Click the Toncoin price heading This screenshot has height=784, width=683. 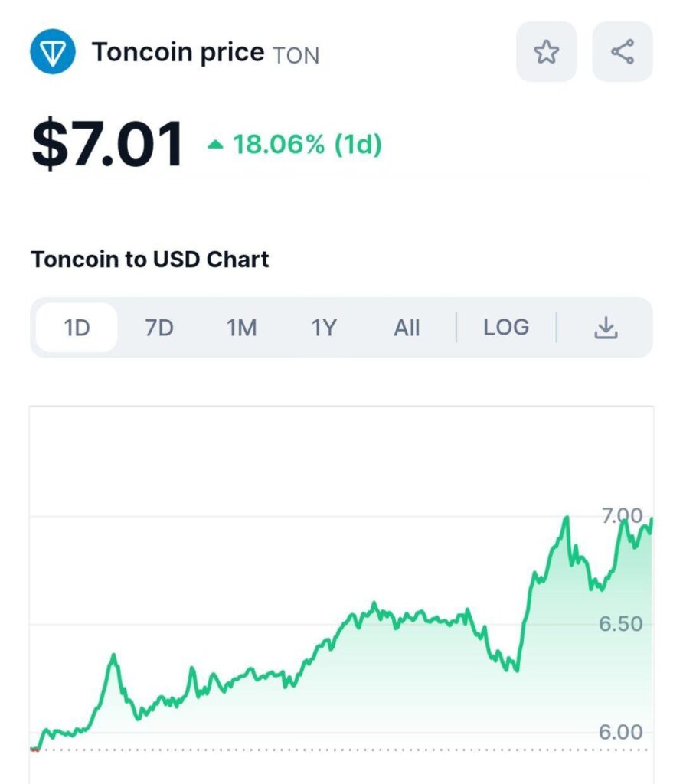point(178,52)
